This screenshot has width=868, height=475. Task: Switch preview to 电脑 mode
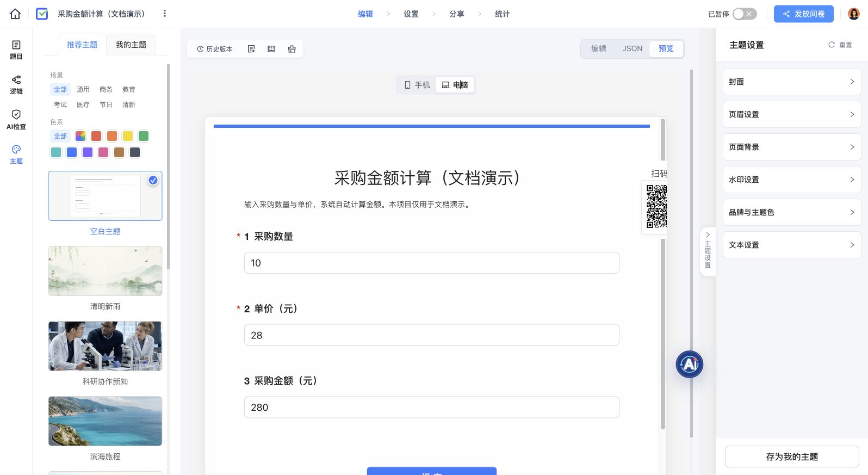(x=455, y=85)
